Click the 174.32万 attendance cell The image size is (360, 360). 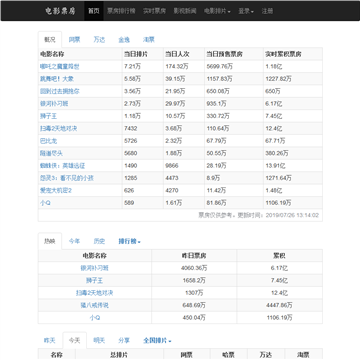(x=184, y=67)
